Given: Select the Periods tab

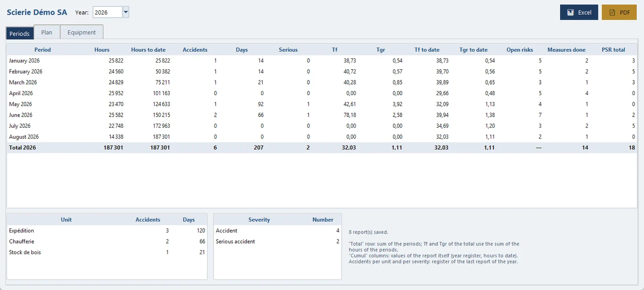Looking at the screenshot, I should point(20,34).
